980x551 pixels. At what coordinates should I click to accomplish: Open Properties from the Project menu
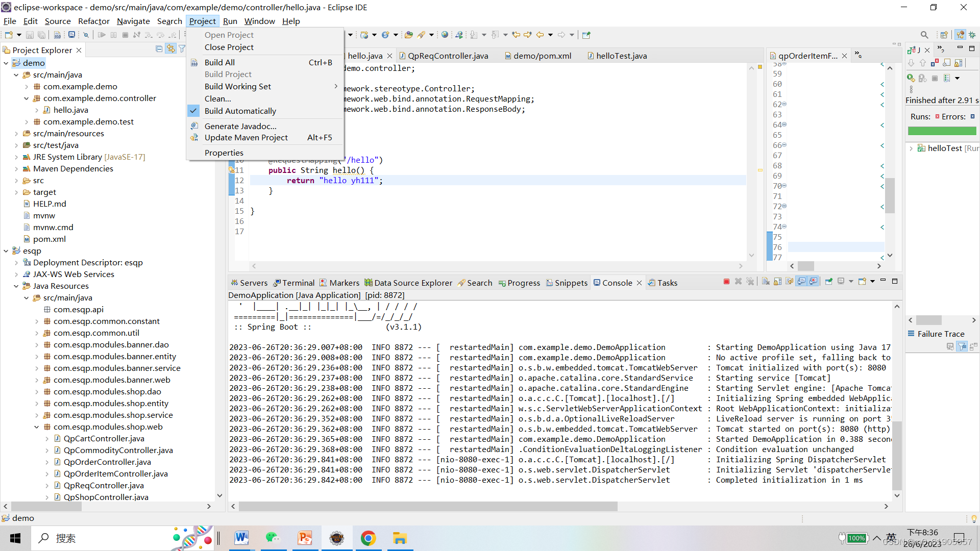pyautogui.click(x=224, y=152)
